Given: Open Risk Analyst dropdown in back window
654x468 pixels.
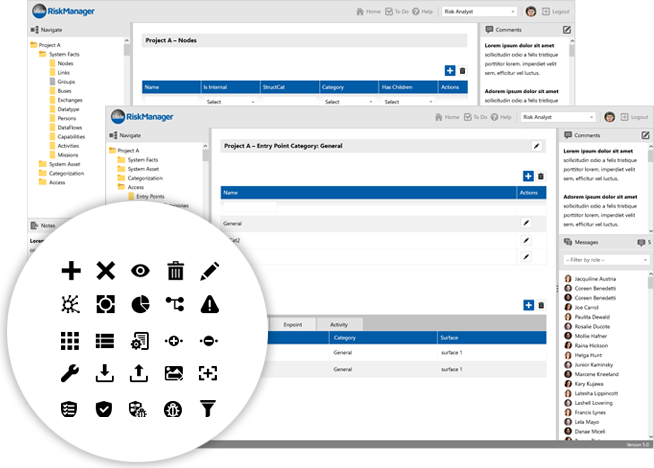Looking at the screenshot, I should tap(479, 12).
